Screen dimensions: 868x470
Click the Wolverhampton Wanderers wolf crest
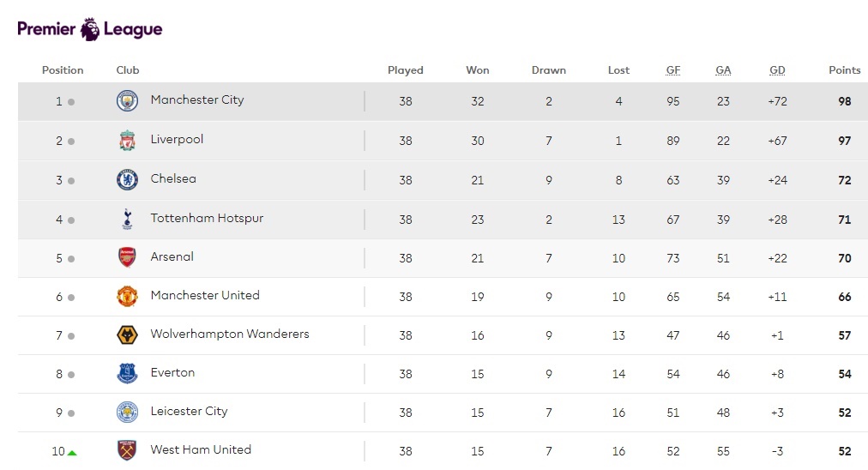tap(127, 335)
